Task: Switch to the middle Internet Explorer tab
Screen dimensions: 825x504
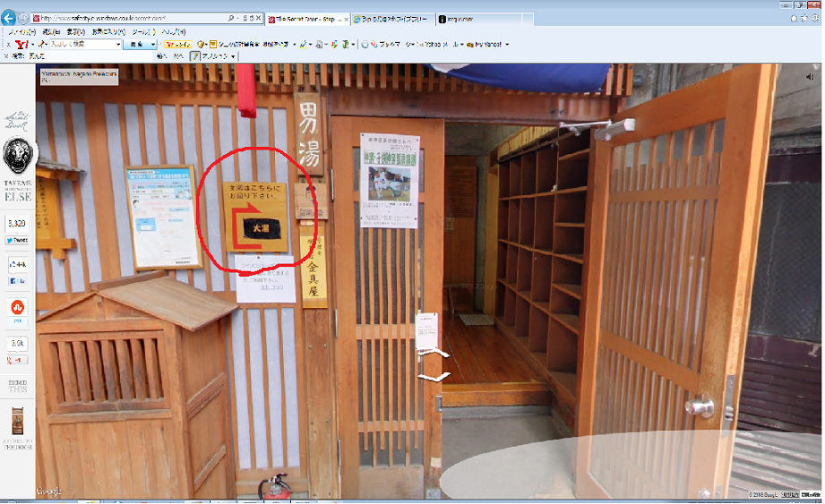Action: 393,19
